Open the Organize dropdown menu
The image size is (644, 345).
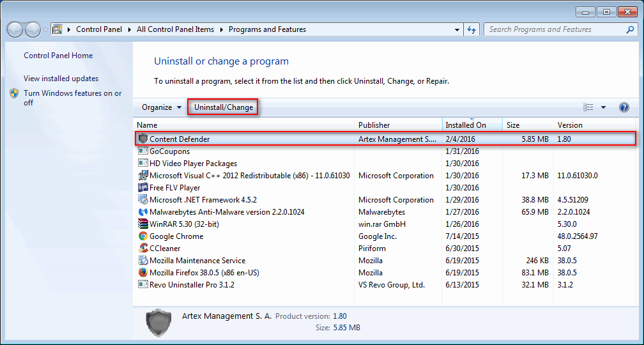pos(162,107)
